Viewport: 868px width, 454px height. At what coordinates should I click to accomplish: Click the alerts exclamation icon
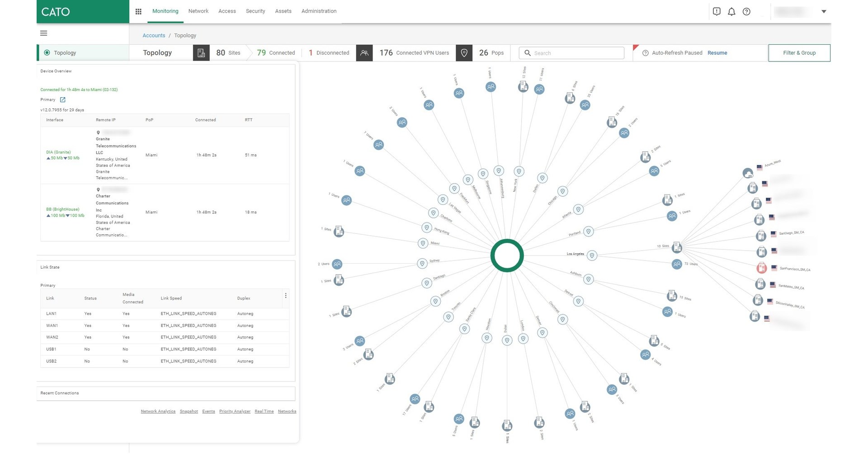[717, 11]
